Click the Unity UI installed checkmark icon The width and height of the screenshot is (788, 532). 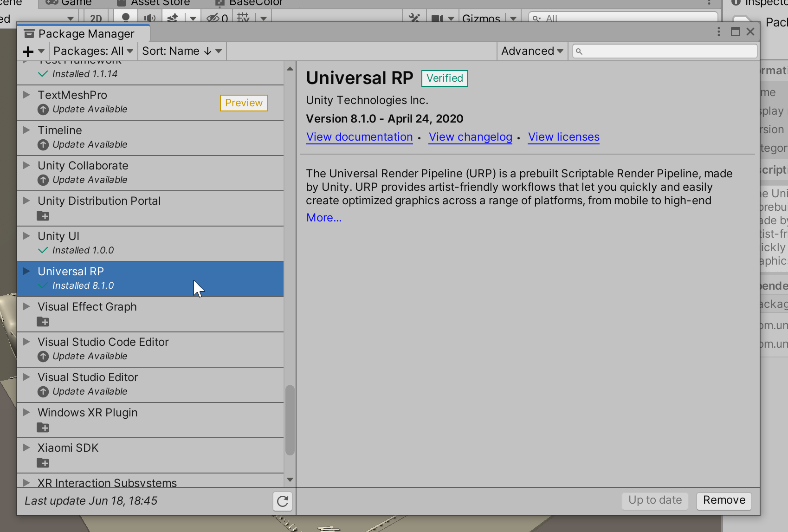pyautogui.click(x=43, y=250)
